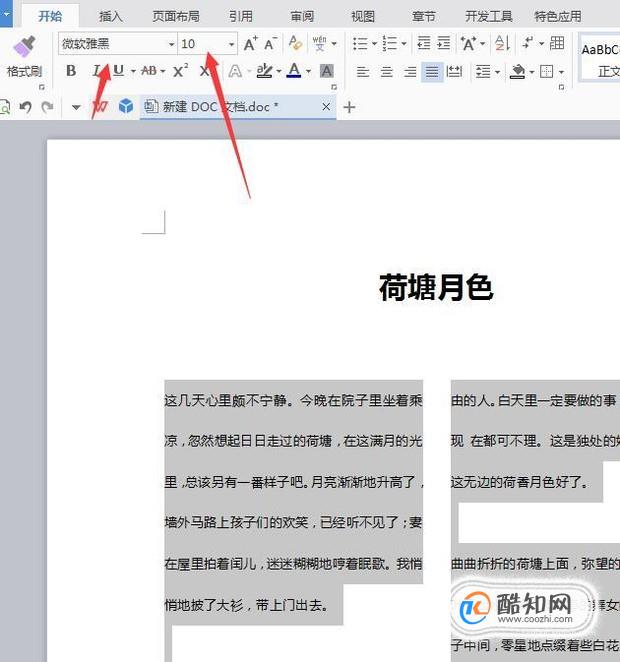Align text right

click(x=410, y=72)
